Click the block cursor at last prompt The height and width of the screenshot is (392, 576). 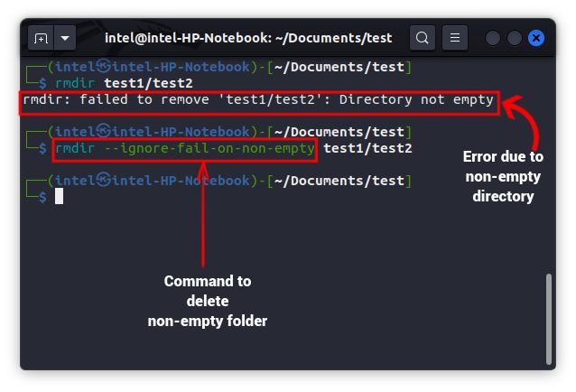coord(60,196)
